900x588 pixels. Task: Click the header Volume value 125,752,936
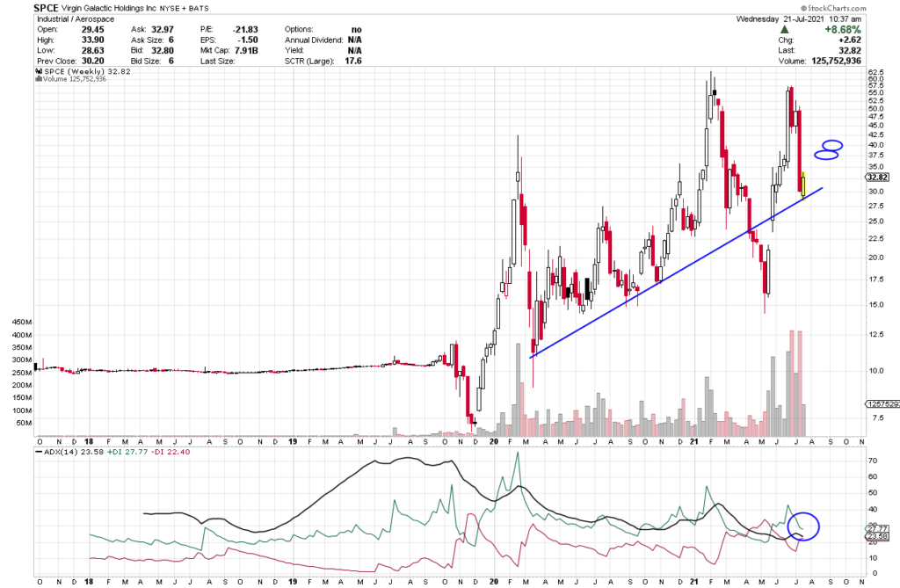(x=837, y=61)
